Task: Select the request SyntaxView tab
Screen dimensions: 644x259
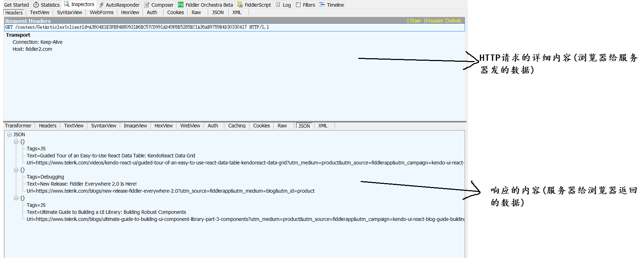Action: pos(69,12)
